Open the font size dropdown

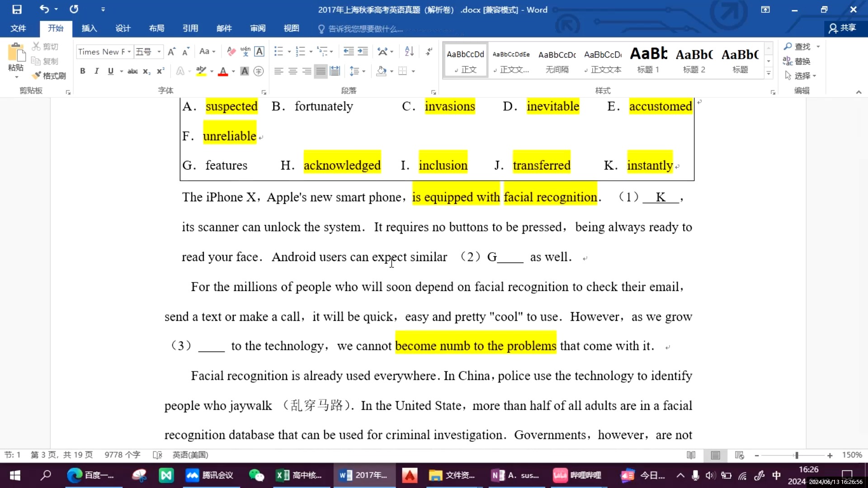click(x=159, y=52)
